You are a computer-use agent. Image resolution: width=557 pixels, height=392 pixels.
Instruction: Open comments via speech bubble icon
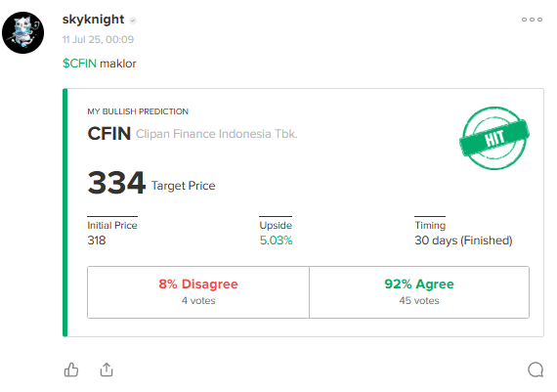536,370
